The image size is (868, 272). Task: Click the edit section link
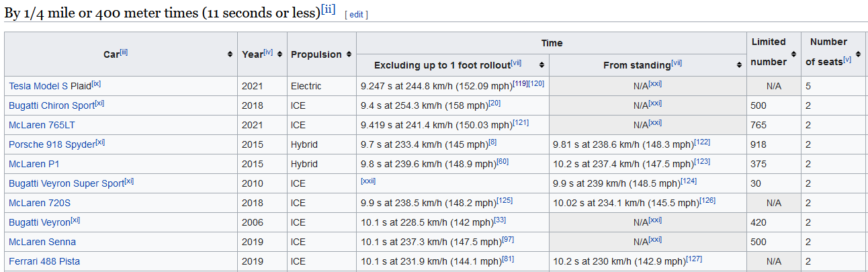click(356, 15)
